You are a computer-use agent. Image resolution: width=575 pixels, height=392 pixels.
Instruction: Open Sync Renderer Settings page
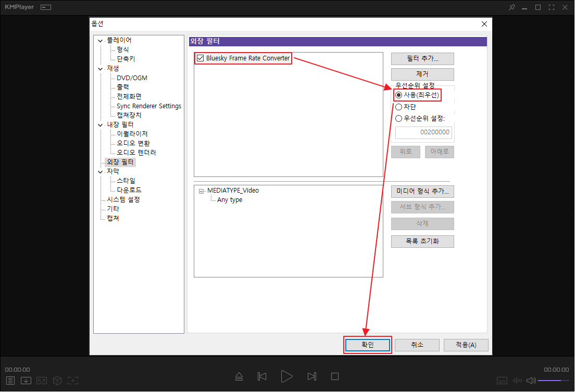click(149, 106)
